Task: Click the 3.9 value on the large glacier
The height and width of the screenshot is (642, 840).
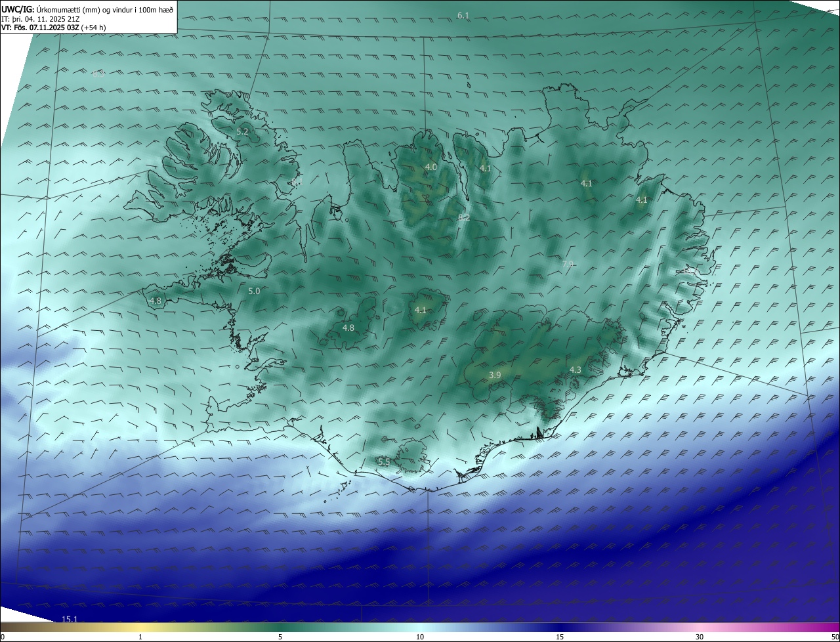Action: (x=495, y=375)
